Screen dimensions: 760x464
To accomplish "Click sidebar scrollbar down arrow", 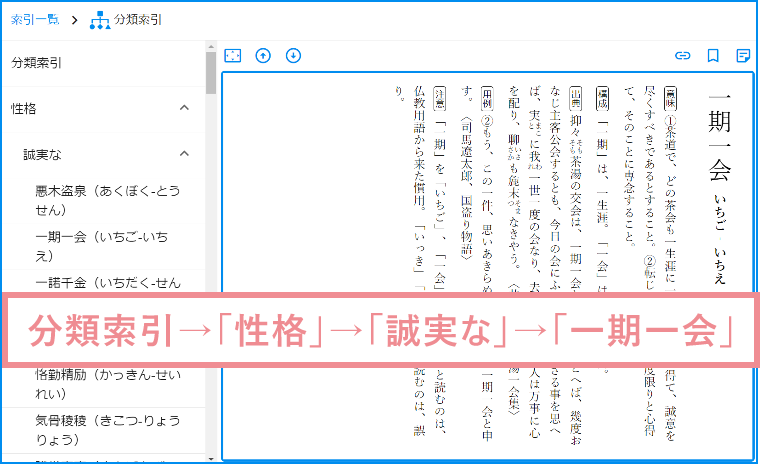I will [x=211, y=459].
